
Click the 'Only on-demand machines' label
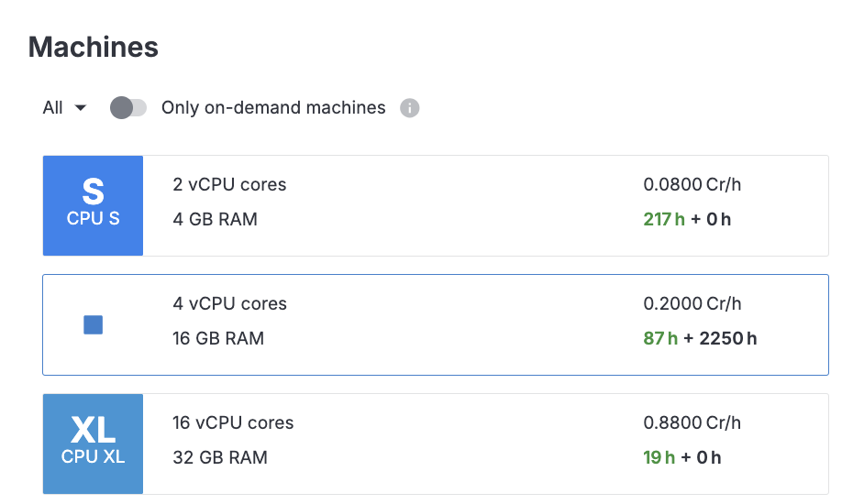pyautogui.click(x=273, y=108)
